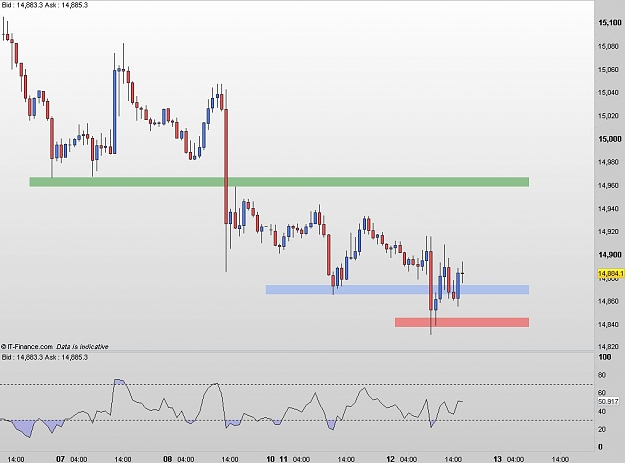Viewport: 625px width, 463px height.
Task: Click the 13 date label on time axis
Action: (x=497, y=459)
